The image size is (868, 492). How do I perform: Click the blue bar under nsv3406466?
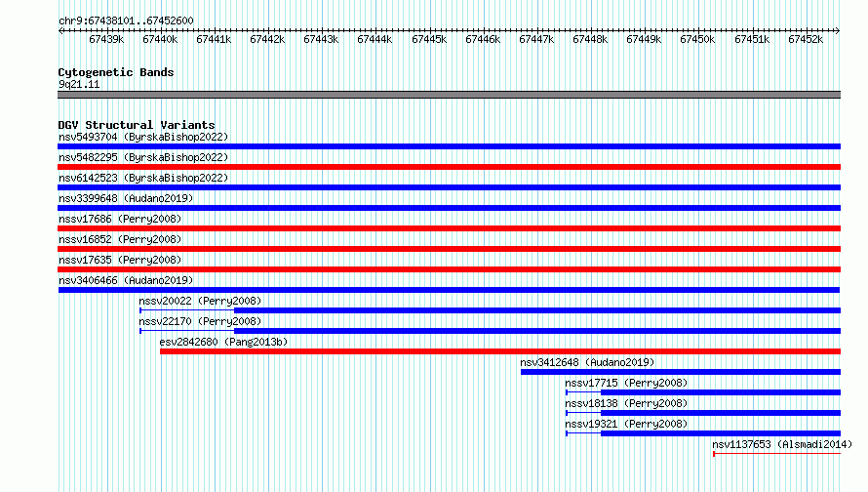tap(449, 290)
